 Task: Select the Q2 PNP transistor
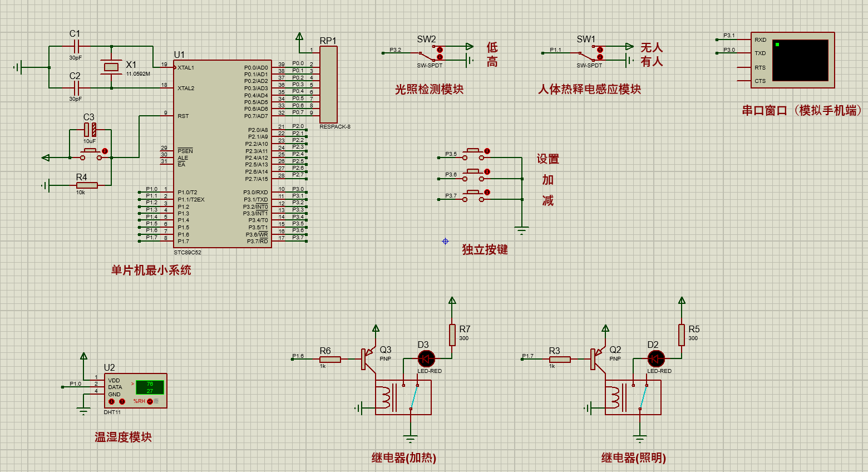pos(599,359)
